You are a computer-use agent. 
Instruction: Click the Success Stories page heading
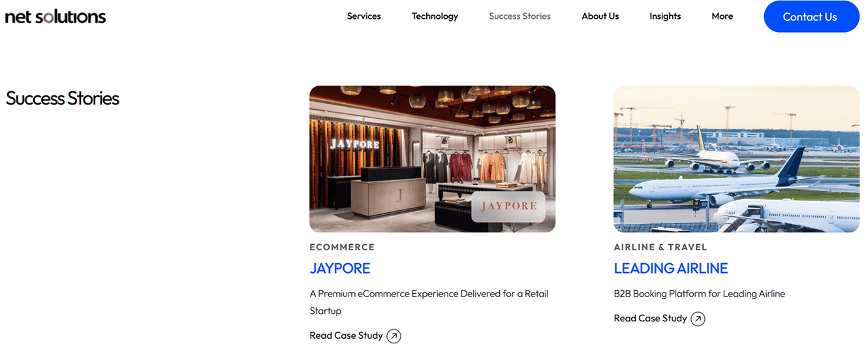click(63, 99)
